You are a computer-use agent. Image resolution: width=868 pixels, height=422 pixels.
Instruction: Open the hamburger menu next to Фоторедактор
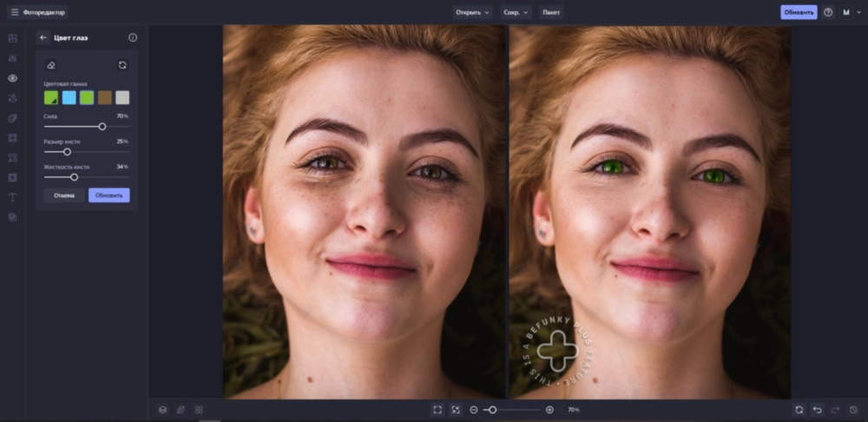tap(15, 12)
